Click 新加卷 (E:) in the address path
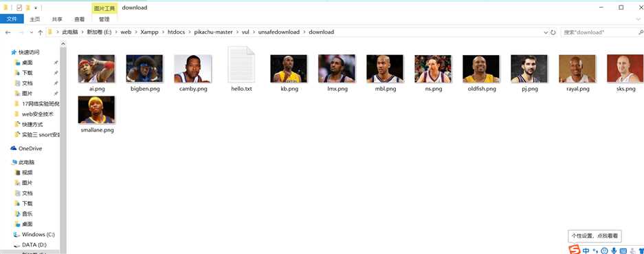 [98, 32]
